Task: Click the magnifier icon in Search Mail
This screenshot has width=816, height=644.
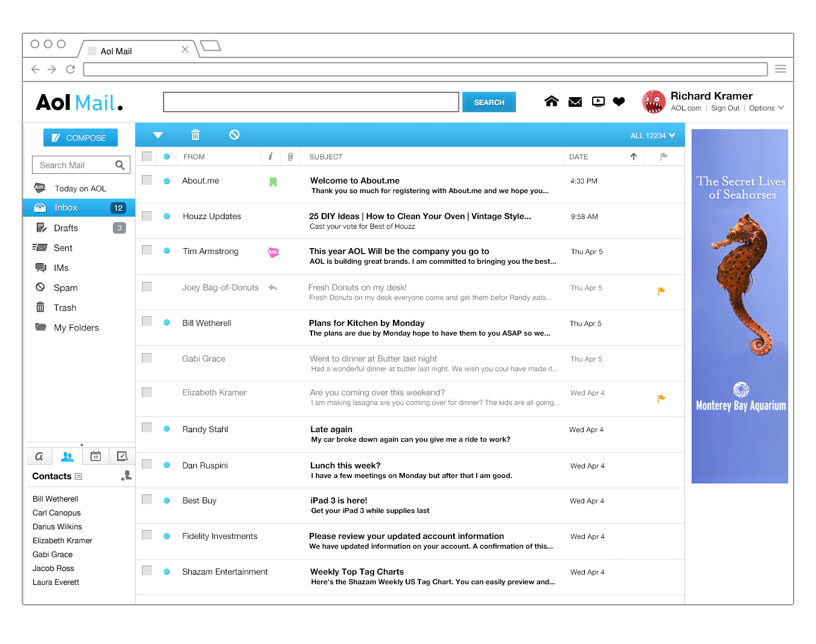Action: point(120,165)
